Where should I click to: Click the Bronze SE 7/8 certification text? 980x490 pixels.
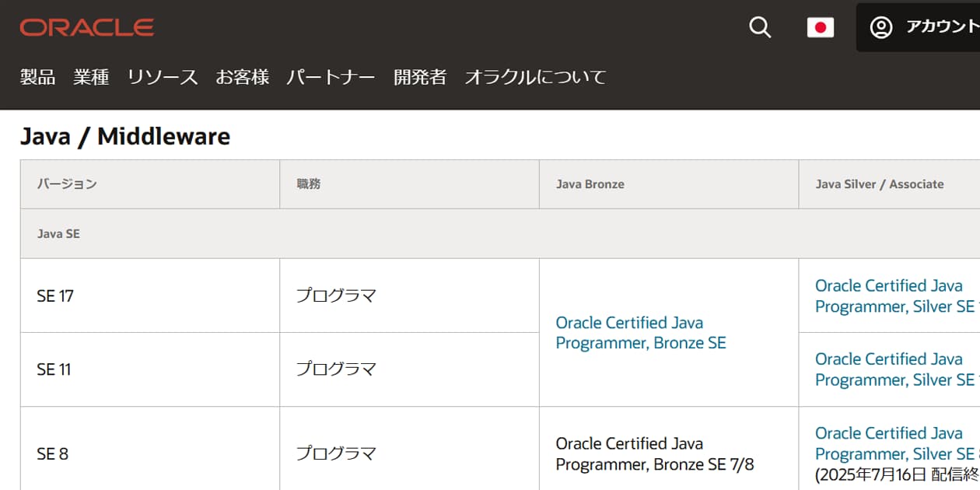[x=654, y=454]
